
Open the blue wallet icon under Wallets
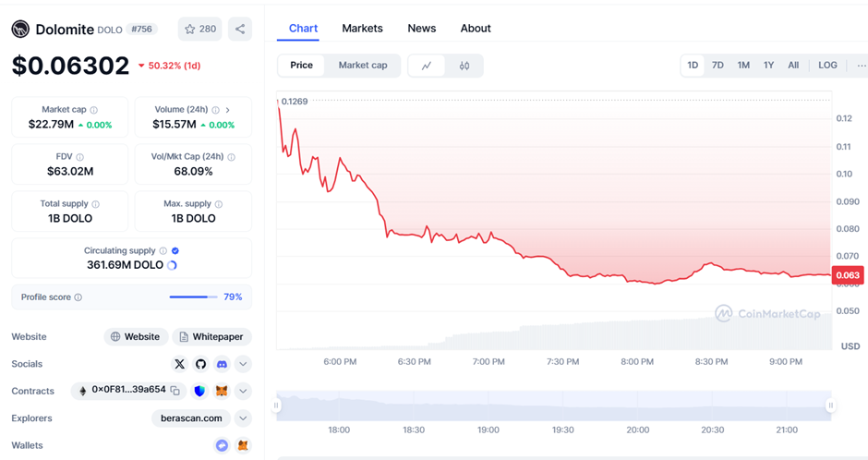[222, 445]
